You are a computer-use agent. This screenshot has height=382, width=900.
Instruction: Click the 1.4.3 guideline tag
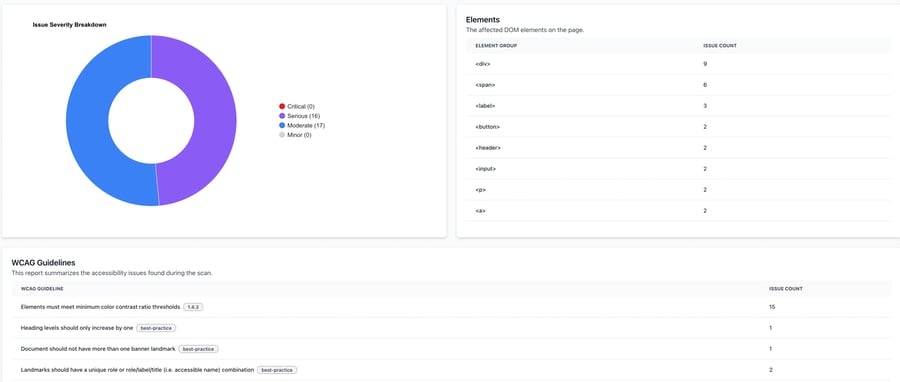pos(193,307)
